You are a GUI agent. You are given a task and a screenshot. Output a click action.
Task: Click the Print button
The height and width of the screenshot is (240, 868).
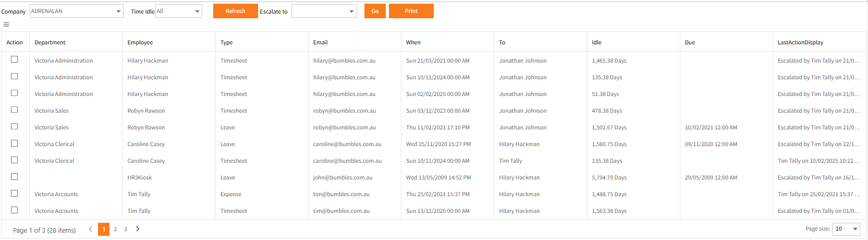pyautogui.click(x=411, y=11)
